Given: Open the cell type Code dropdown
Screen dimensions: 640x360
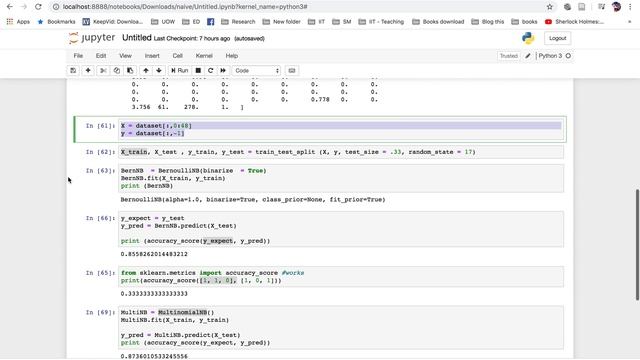Looking at the screenshot, I should 257,71.
